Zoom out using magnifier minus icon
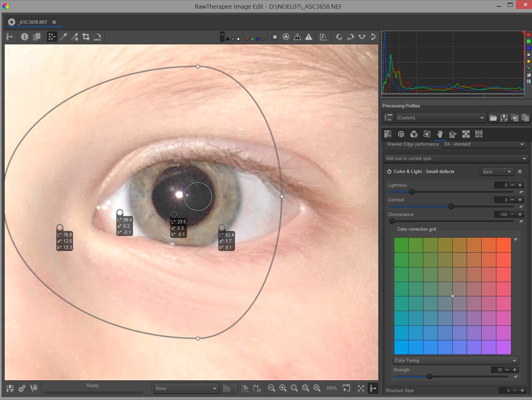Screen dimensions: 532x400 tap(271, 388)
